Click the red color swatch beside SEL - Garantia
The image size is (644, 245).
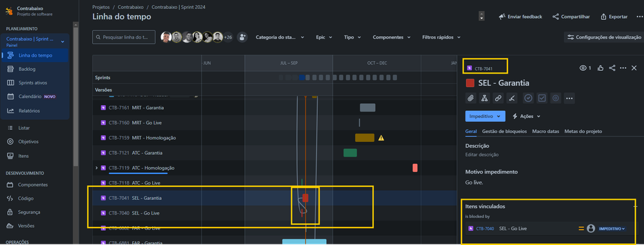[x=470, y=83]
